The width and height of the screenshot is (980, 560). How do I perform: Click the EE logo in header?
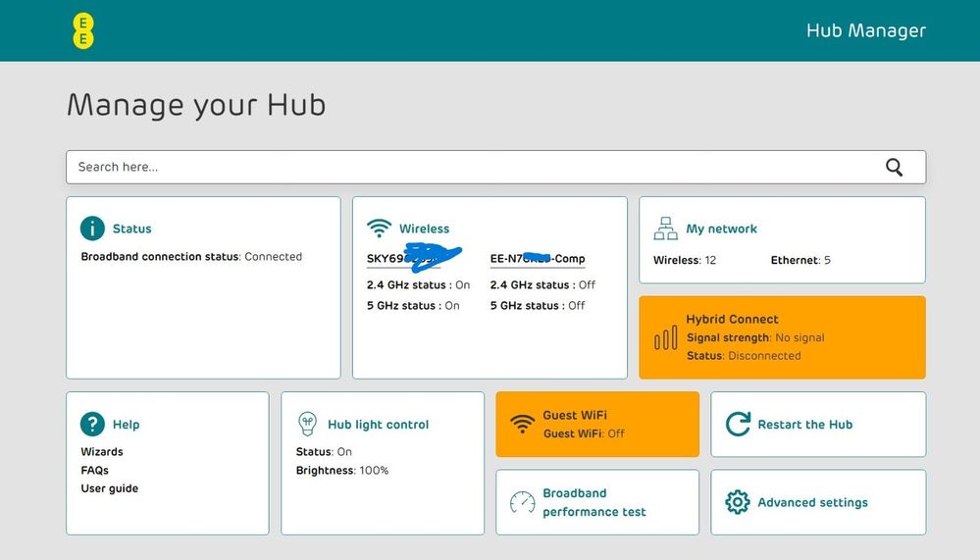(83, 30)
